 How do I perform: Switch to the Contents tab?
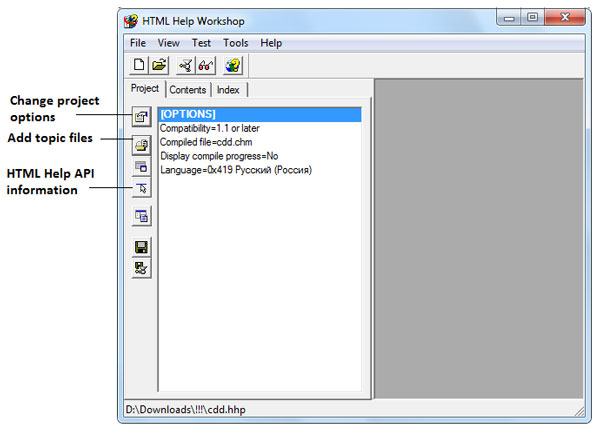(x=188, y=90)
